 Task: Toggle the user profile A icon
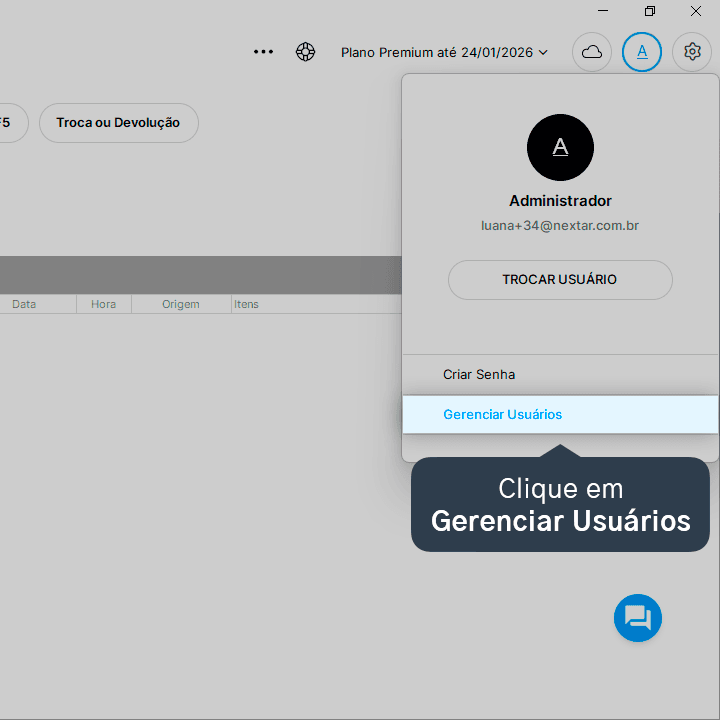click(x=641, y=52)
